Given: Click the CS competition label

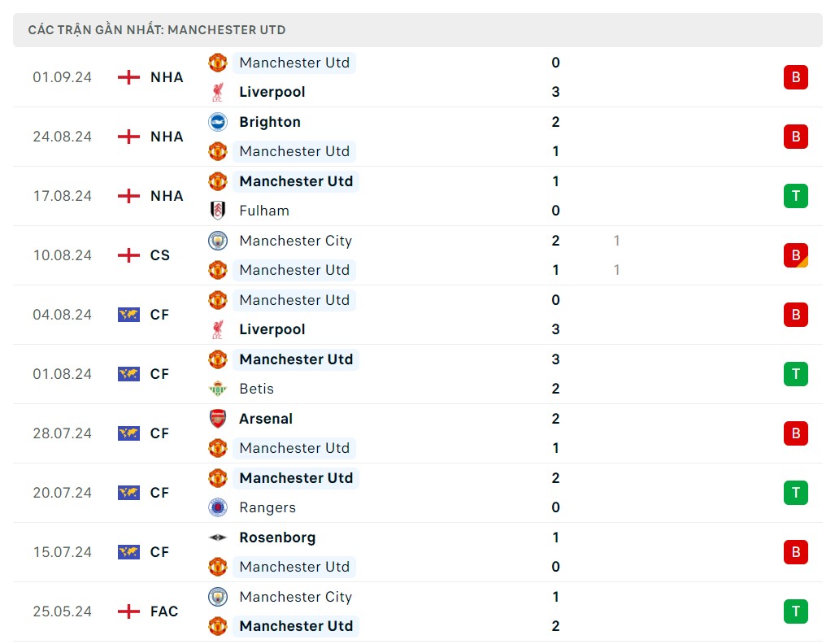Looking at the screenshot, I should pyautogui.click(x=159, y=255).
